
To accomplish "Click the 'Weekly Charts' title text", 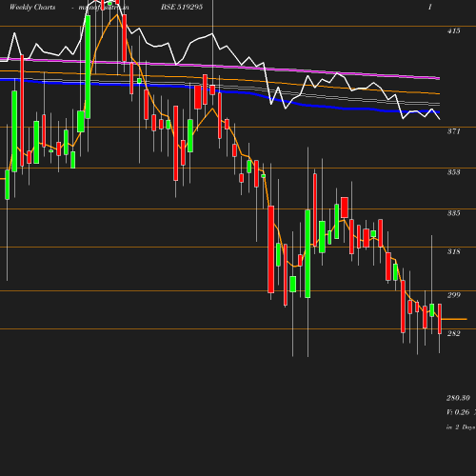I will [32, 7].
